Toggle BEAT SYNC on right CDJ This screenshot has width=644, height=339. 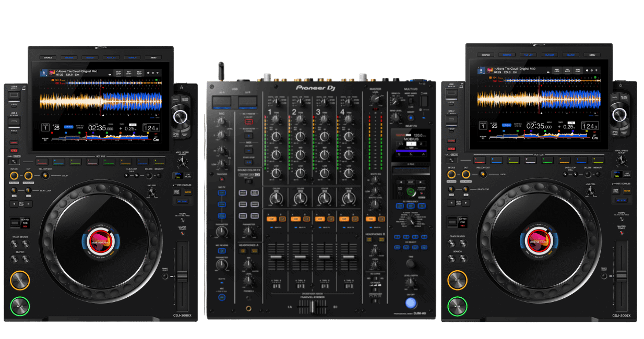tap(617, 191)
